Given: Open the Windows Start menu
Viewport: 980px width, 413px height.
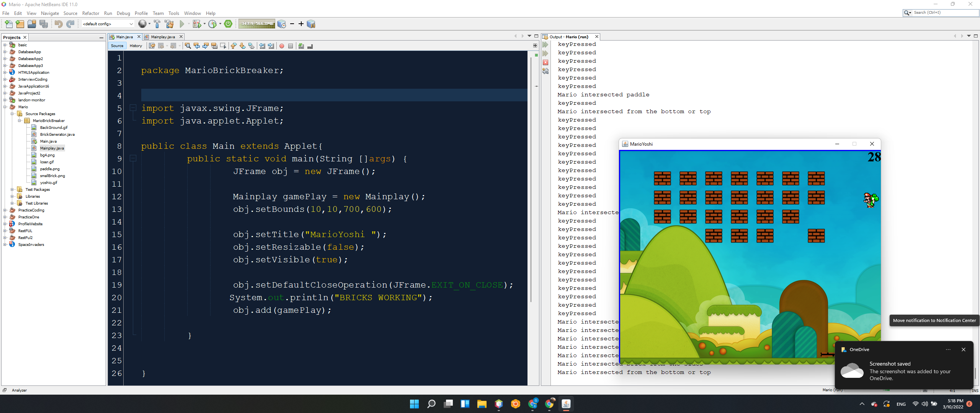Looking at the screenshot, I should (x=414, y=404).
